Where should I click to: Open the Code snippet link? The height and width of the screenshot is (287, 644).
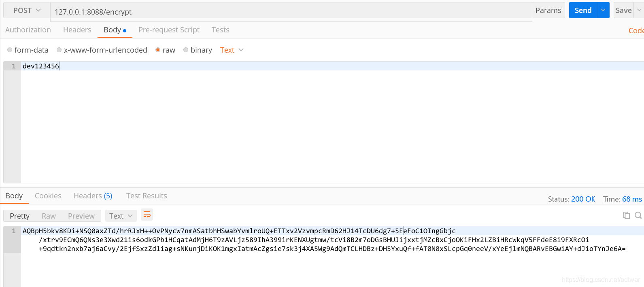tap(636, 31)
